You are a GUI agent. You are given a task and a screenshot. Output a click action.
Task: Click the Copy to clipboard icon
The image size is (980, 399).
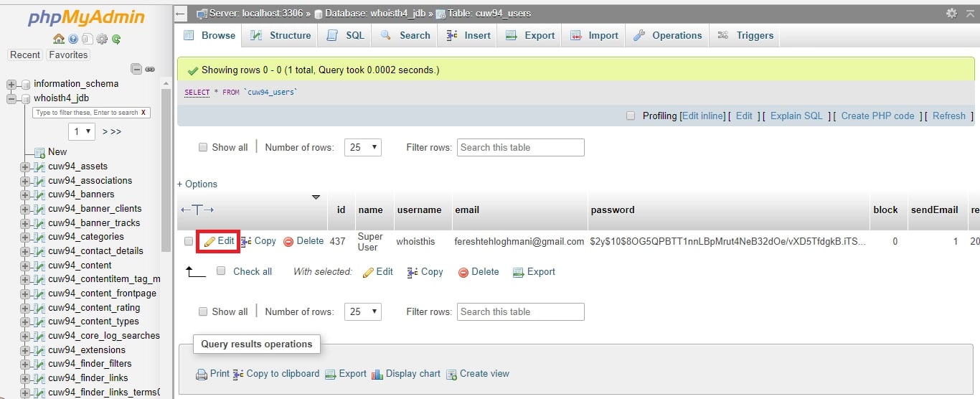tap(238, 375)
